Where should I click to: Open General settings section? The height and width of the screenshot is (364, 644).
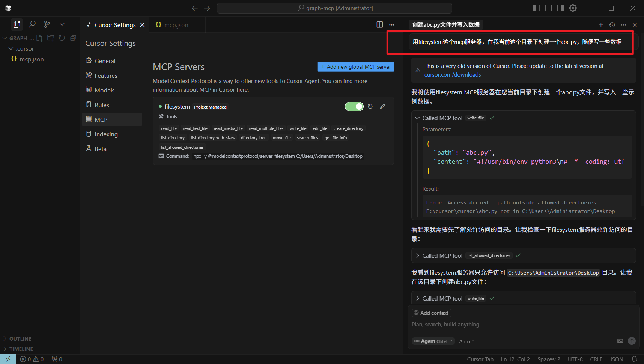(x=112, y=61)
